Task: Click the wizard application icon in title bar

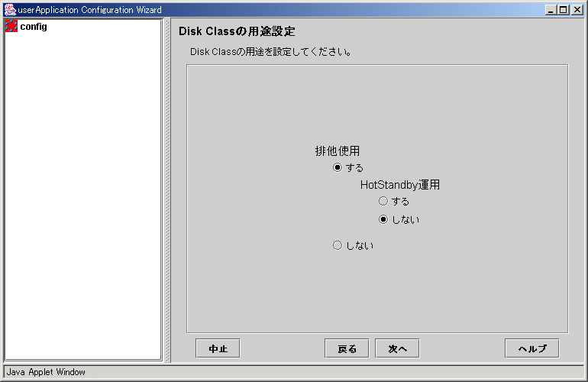Action: [x=10, y=10]
